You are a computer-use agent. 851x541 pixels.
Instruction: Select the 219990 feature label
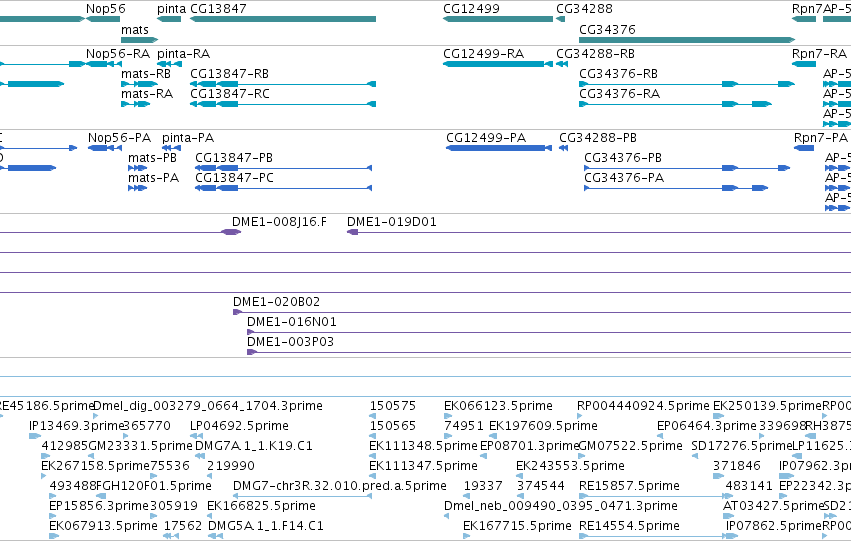pyautogui.click(x=231, y=466)
